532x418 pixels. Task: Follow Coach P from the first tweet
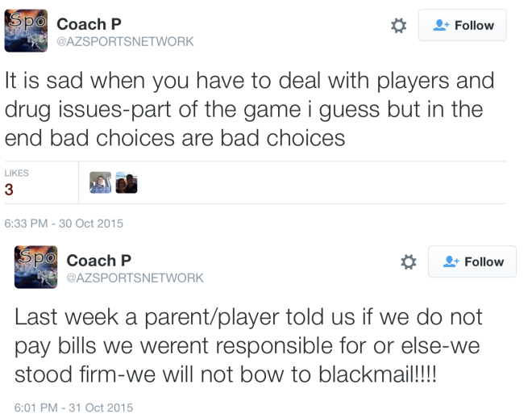(462, 25)
